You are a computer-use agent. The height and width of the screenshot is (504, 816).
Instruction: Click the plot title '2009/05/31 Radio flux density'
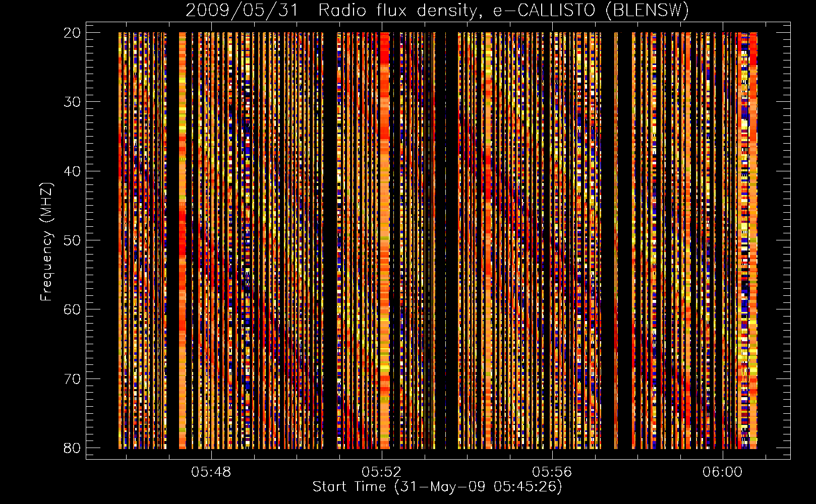tap(437, 11)
